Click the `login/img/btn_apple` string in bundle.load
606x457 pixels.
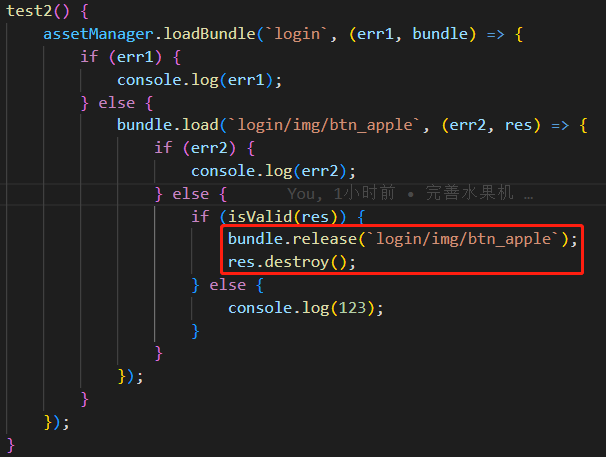click(324, 125)
